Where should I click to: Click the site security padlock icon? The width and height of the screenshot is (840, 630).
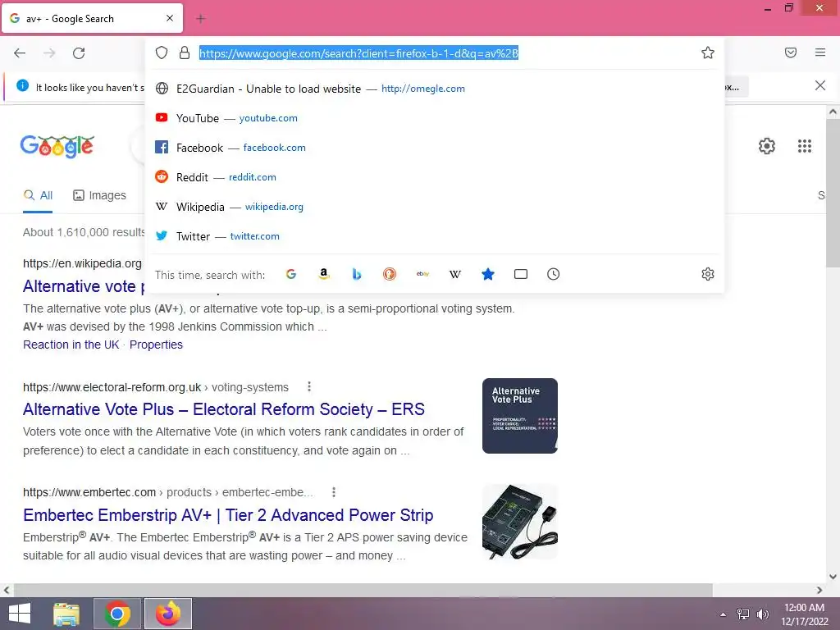click(x=185, y=52)
